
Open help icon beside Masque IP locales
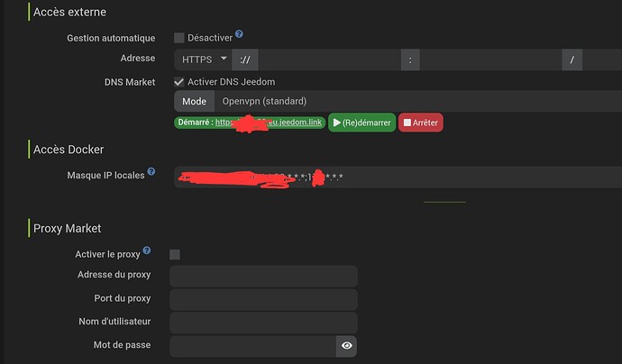tap(151, 172)
